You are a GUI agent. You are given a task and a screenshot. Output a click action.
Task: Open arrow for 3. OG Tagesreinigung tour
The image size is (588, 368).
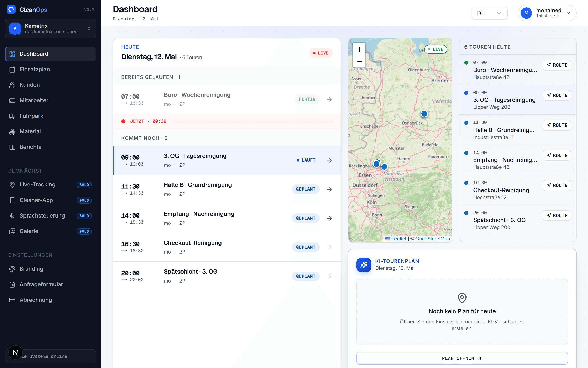point(330,160)
